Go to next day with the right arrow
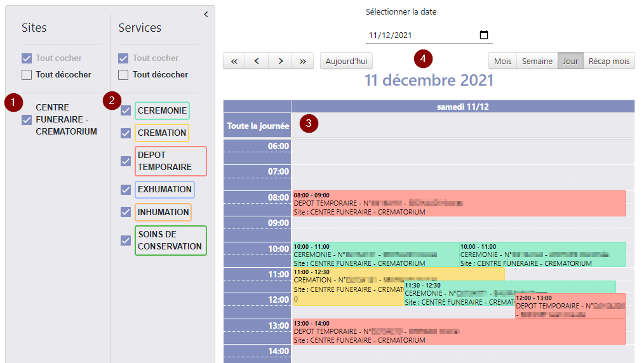644x363 pixels. [x=280, y=61]
